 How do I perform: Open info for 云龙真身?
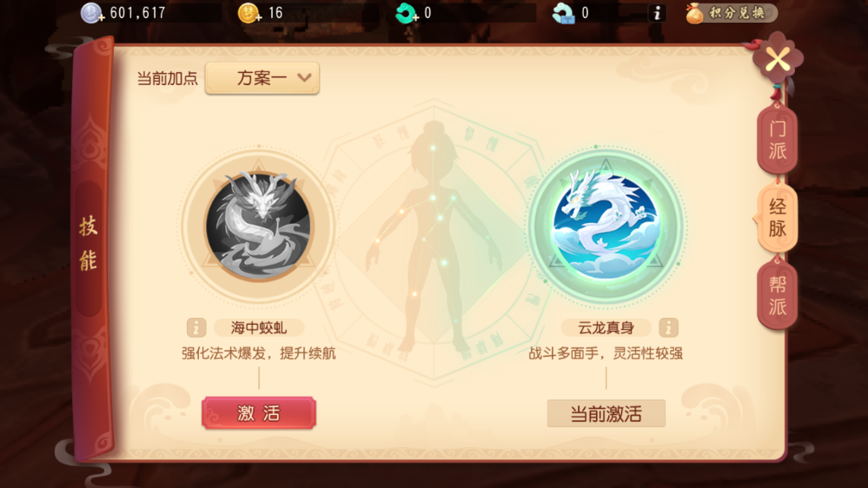(668, 328)
